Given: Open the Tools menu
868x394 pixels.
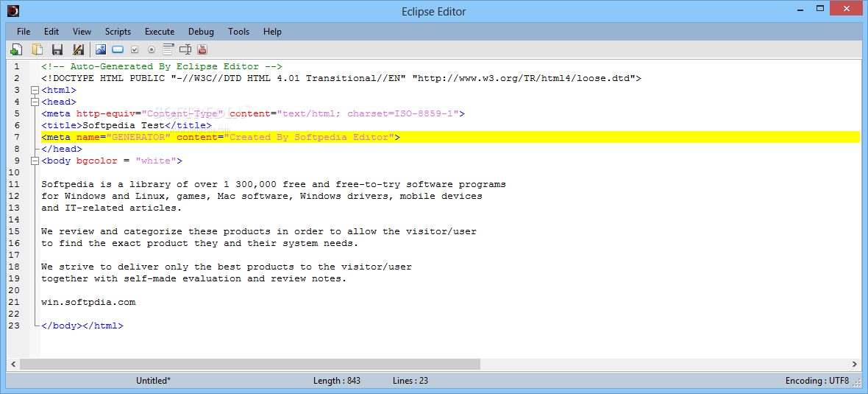Looking at the screenshot, I should [x=238, y=32].
